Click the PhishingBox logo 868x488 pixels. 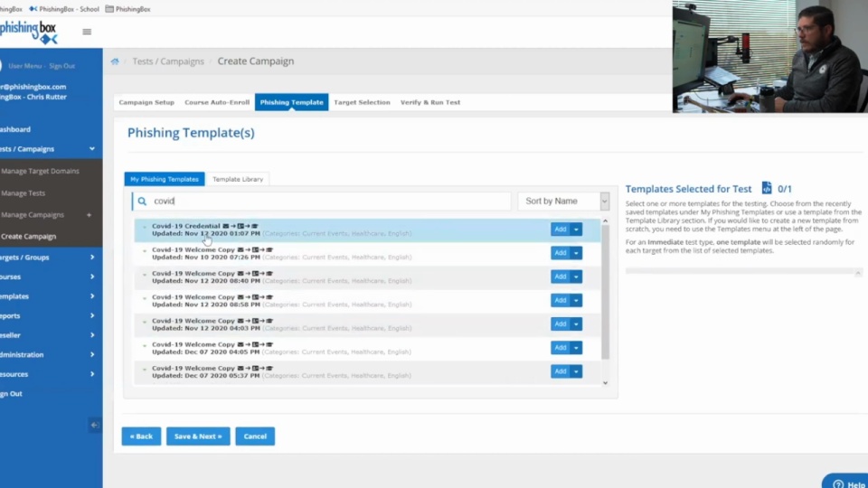29,33
